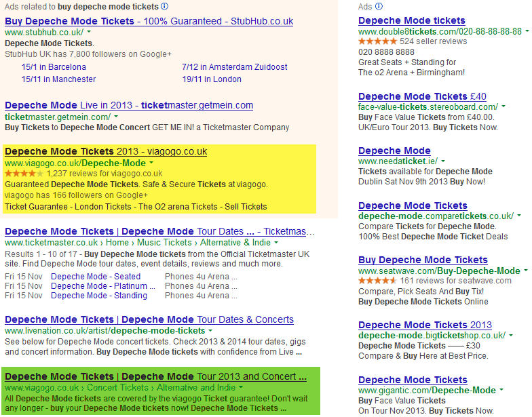
Task: Click double8tickets five-star seller rating
Action: (377, 41)
